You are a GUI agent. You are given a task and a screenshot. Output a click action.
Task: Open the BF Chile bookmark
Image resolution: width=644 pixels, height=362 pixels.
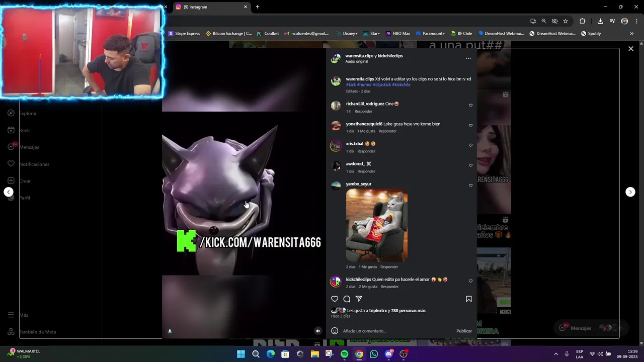click(x=461, y=34)
